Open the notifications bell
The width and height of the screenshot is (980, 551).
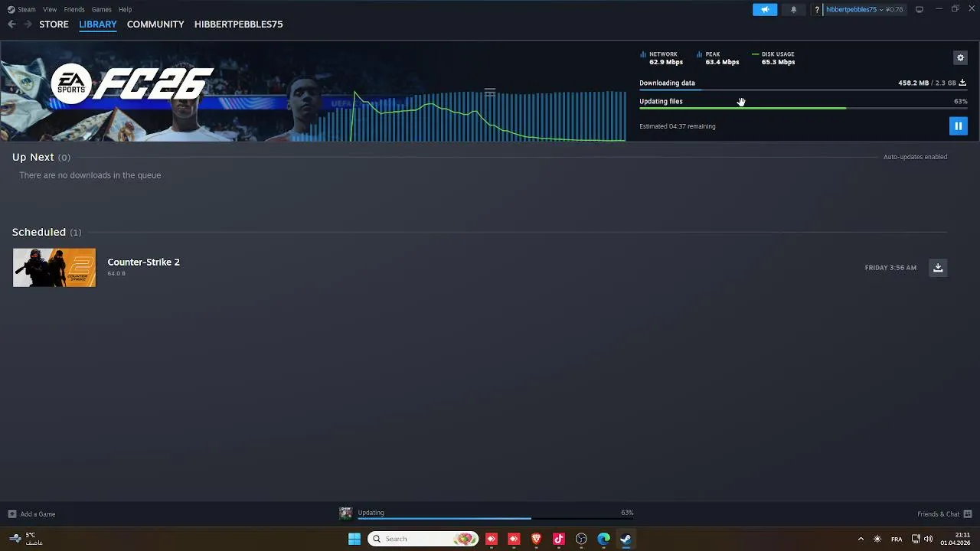[793, 9]
